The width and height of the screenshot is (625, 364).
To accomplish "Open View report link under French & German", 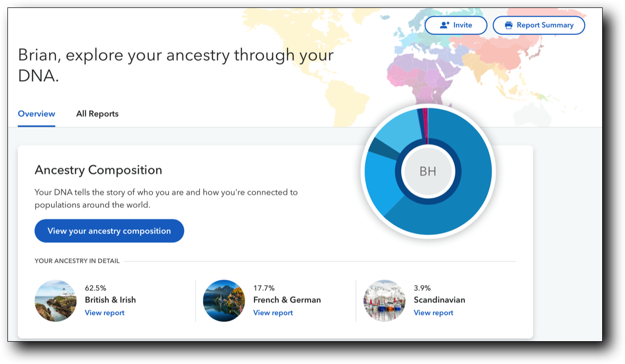I will coord(273,313).
